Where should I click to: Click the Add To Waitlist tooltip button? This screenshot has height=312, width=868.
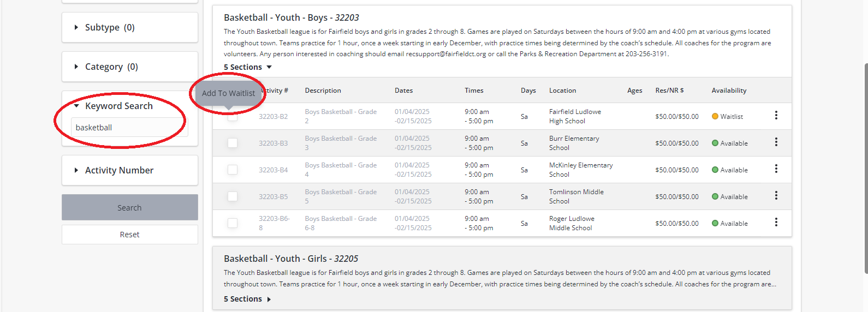pos(228,93)
